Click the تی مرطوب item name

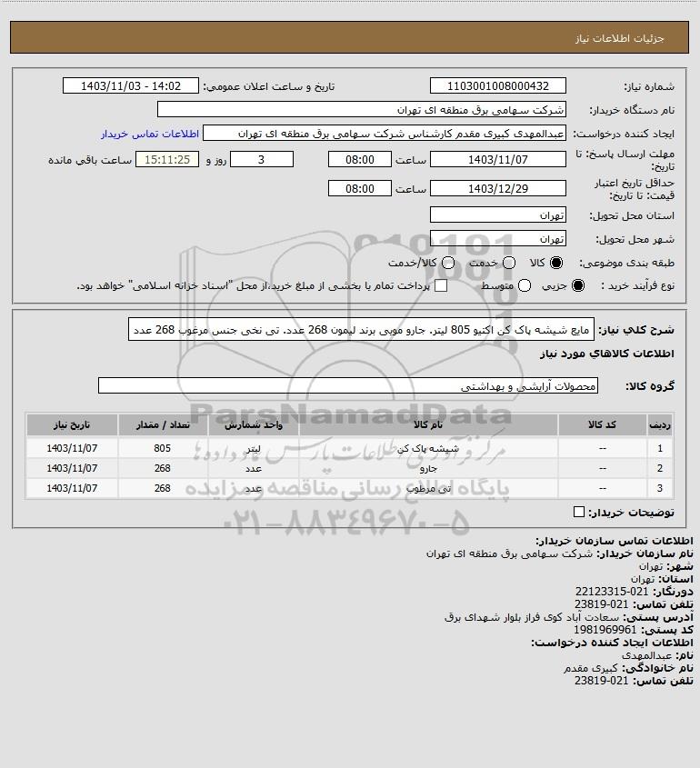point(428,488)
